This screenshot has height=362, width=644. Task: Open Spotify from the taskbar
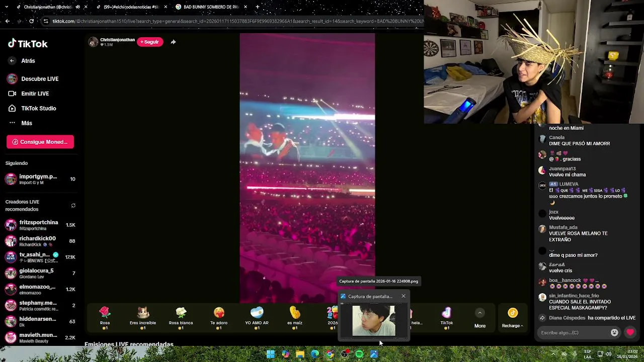[x=359, y=354]
